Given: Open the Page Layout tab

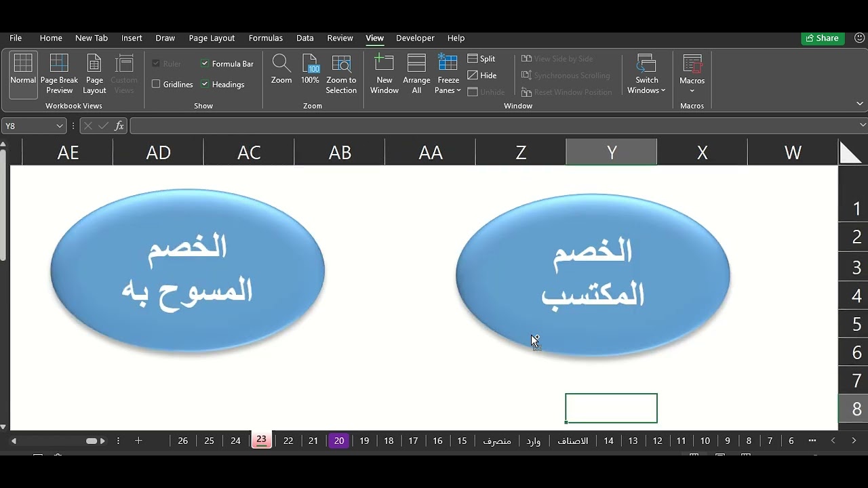Looking at the screenshot, I should [212, 38].
